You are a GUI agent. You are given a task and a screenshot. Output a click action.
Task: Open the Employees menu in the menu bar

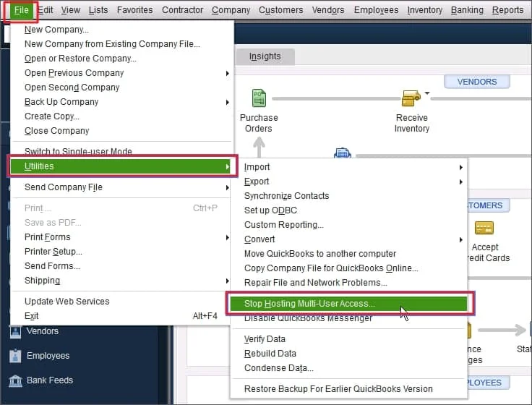377,10
